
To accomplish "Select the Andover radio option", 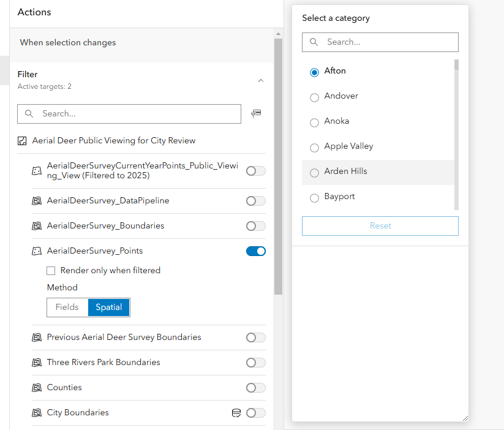I will coord(315,97).
